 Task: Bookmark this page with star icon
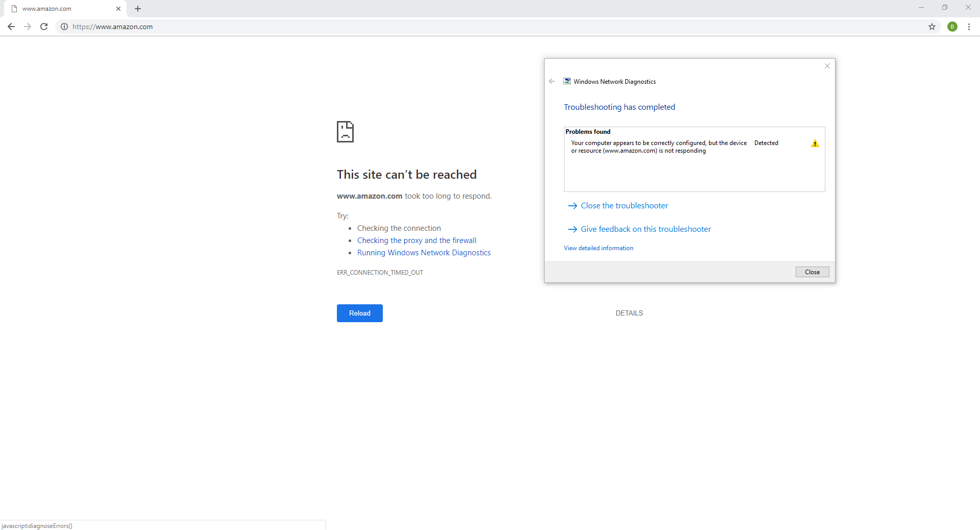point(932,27)
